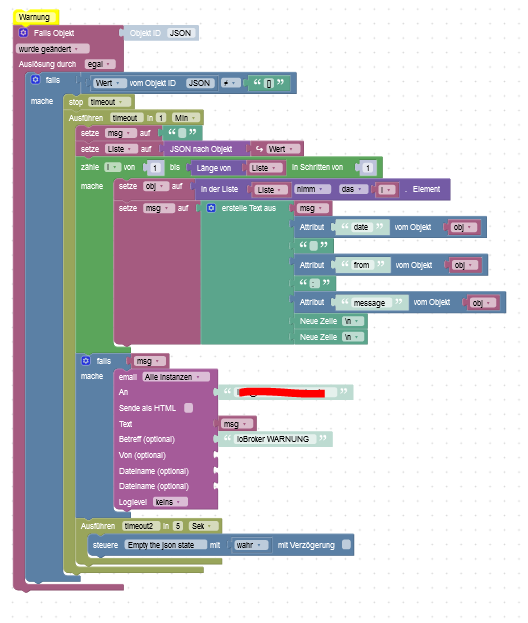Click the Auslösung durch label
The height and width of the screenshot is (623, 528).
pyautogui.click(x=47, y=64)
